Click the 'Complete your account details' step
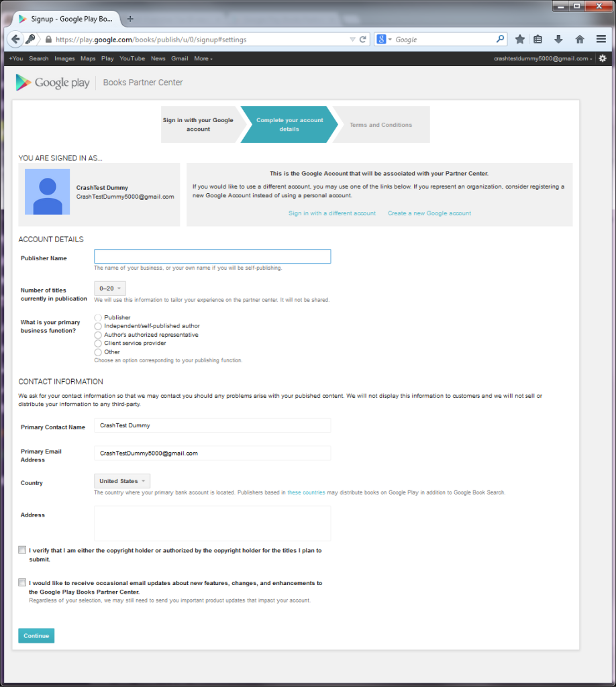Screen dimensions: 616x687 (289, 124)
